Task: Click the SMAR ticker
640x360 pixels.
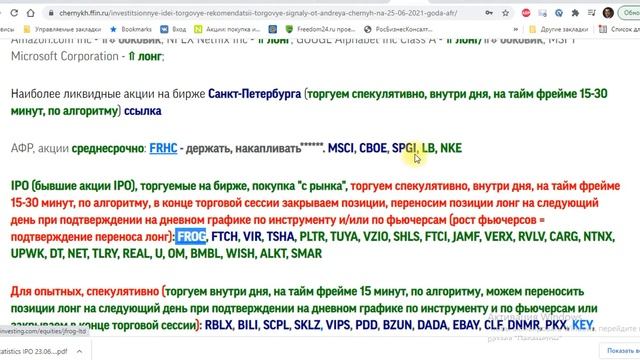Action: click(x=306, y=253)
